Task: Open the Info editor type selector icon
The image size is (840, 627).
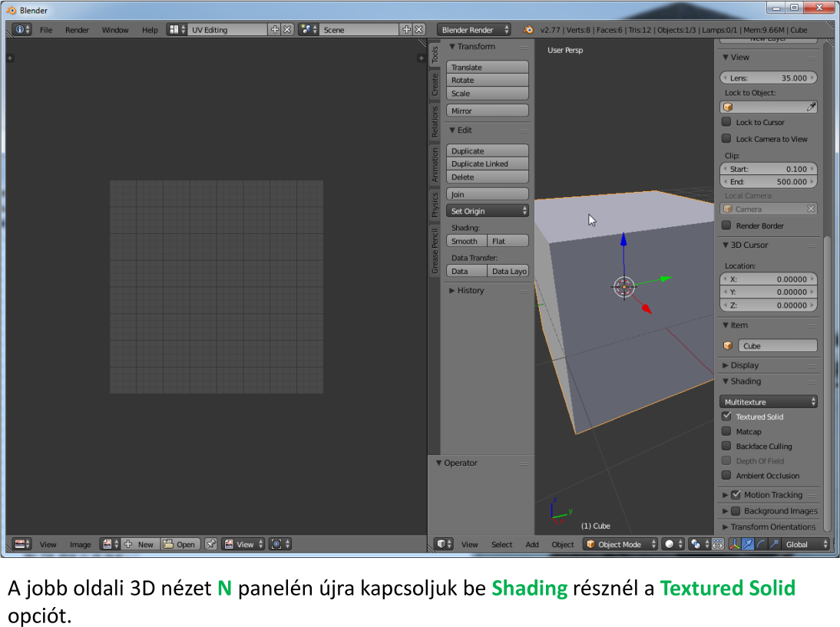Action: point(21,29)
